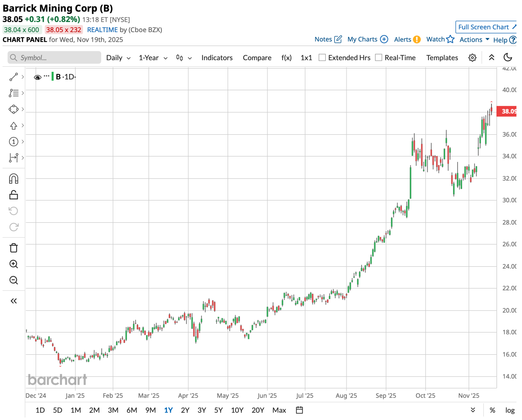Toggle visibility eye for B series
The height and width of the screenshot is (420, 522).
pos(37,77)
